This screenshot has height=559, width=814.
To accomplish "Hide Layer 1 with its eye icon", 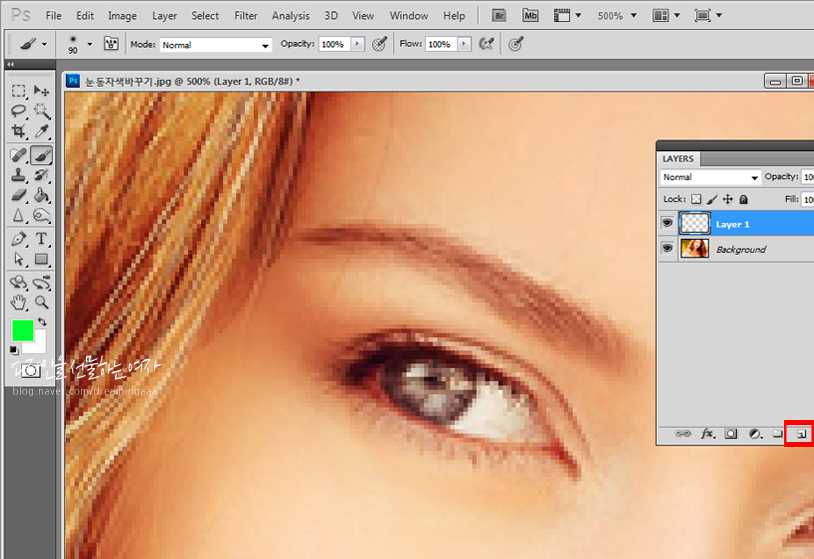I will coord(667,224).
